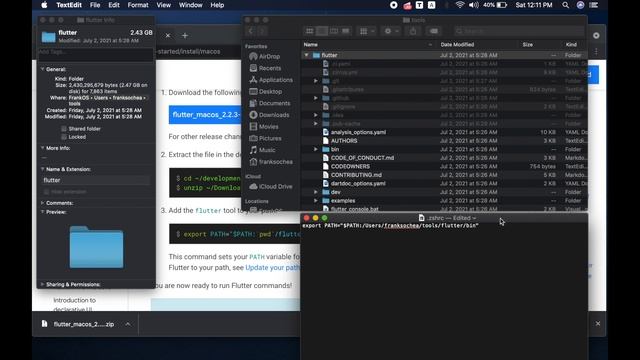This screenshot has width=640, height=360.
Task: Collapse the Name & Extension section
Action: click(42, 169)
